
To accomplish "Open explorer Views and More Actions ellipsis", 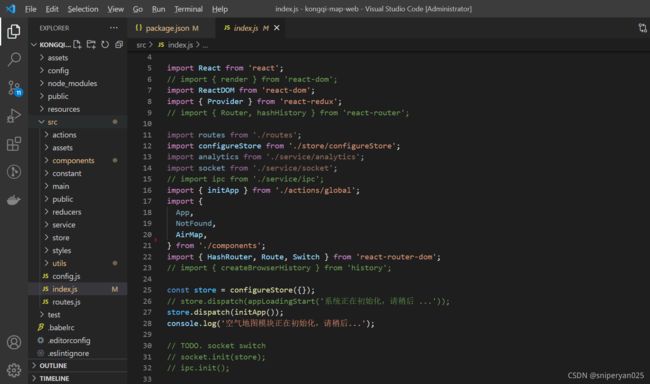I will (114, 28).
